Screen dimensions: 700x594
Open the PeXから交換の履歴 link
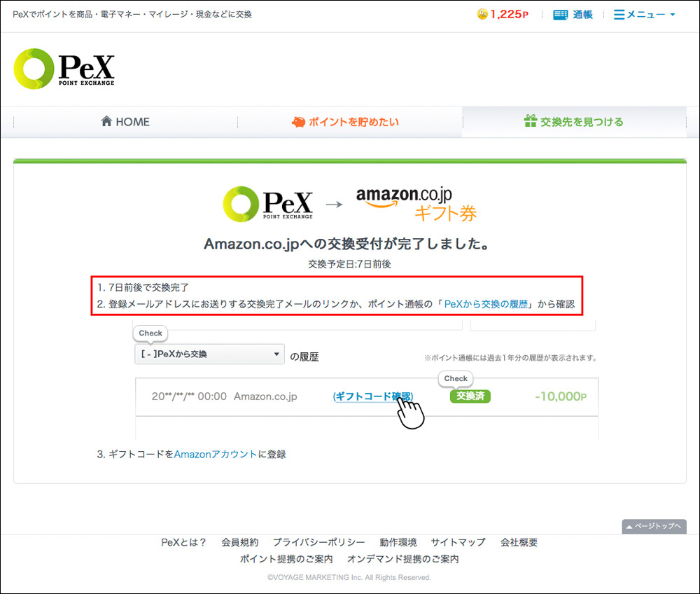[x=486, y=304]
